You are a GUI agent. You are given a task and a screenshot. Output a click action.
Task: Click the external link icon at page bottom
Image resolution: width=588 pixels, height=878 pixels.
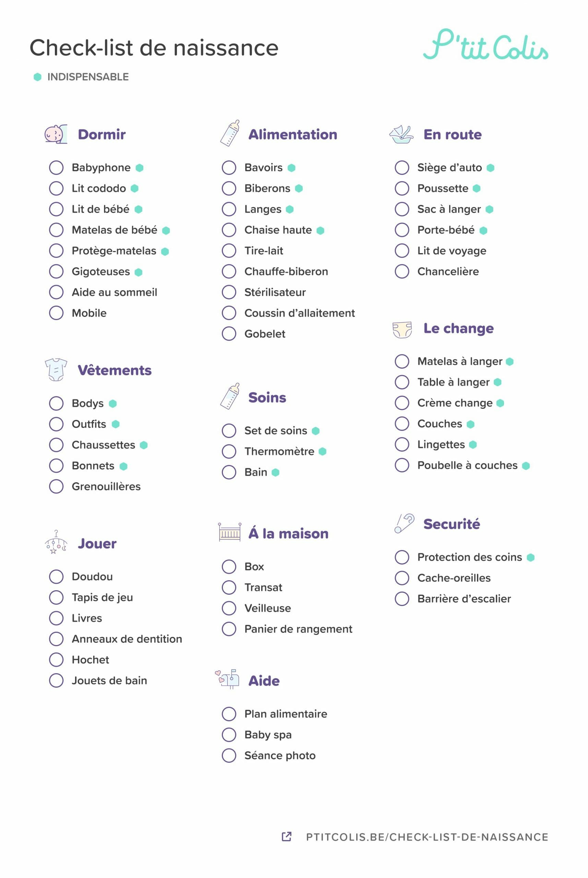tap(287, 837)
